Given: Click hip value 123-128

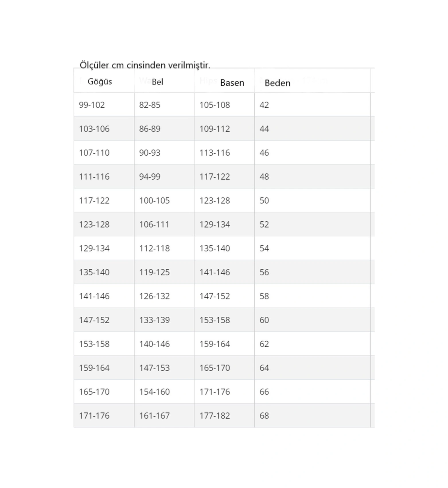Looking at the screenshot, I should pyautogui.click(x=215, y=200).
